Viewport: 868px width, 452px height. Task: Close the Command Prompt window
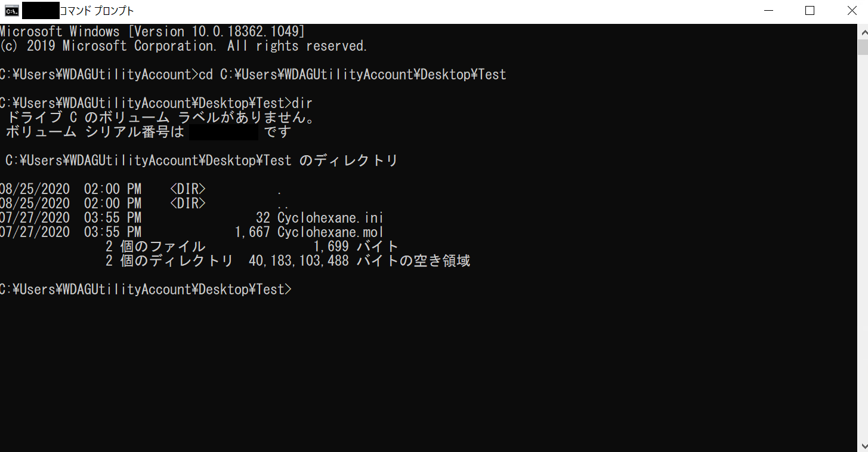click(852, 11)
